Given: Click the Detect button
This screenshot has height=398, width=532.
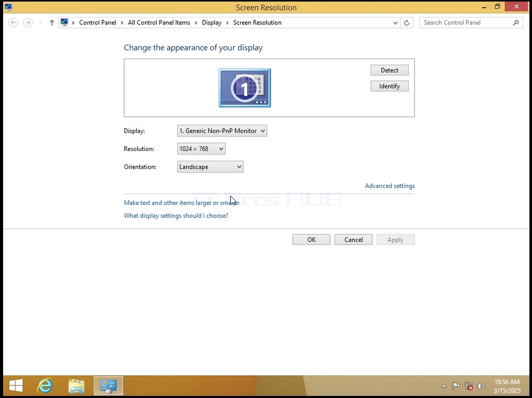Looking at the screenshot, I should [x=389, y=70].
